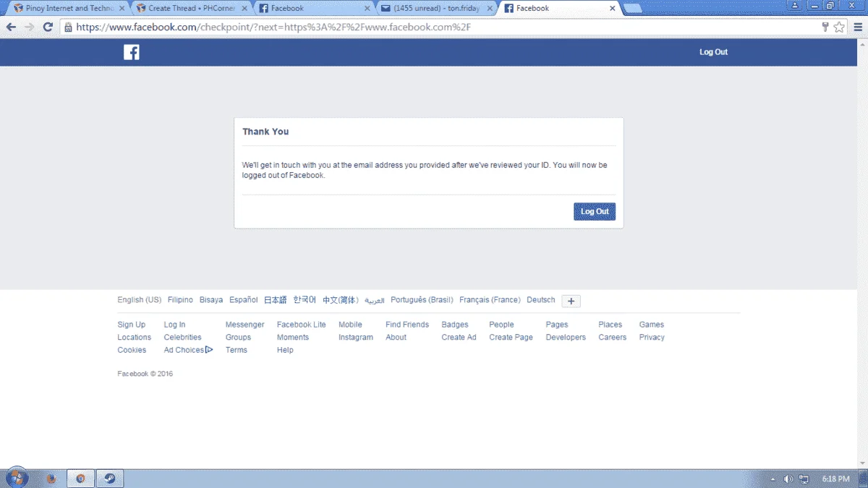This screenshot has height=488, width=868.
Task: Open the Games footer link
Action: (652, 325)
